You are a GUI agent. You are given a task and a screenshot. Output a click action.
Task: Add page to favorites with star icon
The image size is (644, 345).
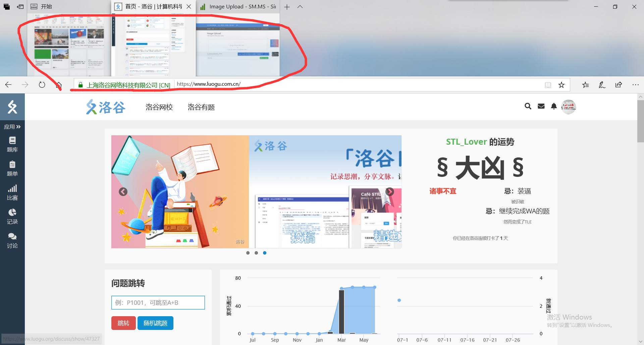point(561,85)
